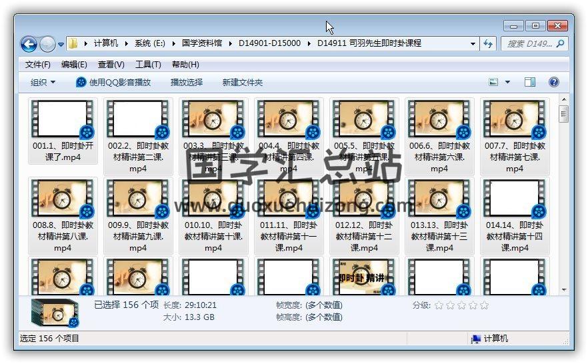Image resolution: width=588 pixels, height=364 pixels.
Task: Select 013.13、即时卦教材精讲第十三课 video icon
Action: click(x=439, y=199)
